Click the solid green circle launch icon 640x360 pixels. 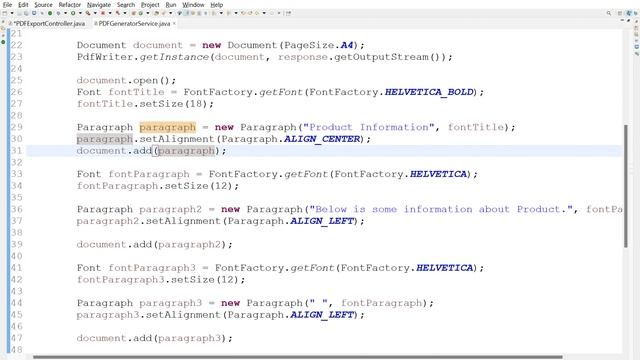[50, 13]
